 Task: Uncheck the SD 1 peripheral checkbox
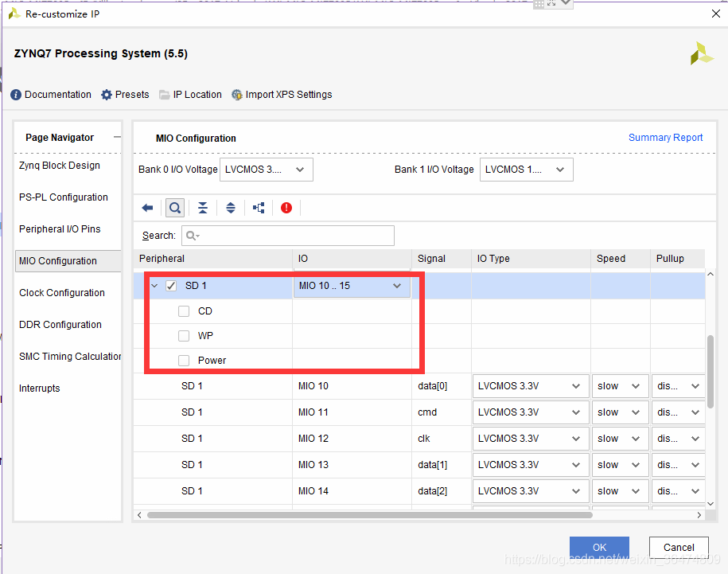171,286
